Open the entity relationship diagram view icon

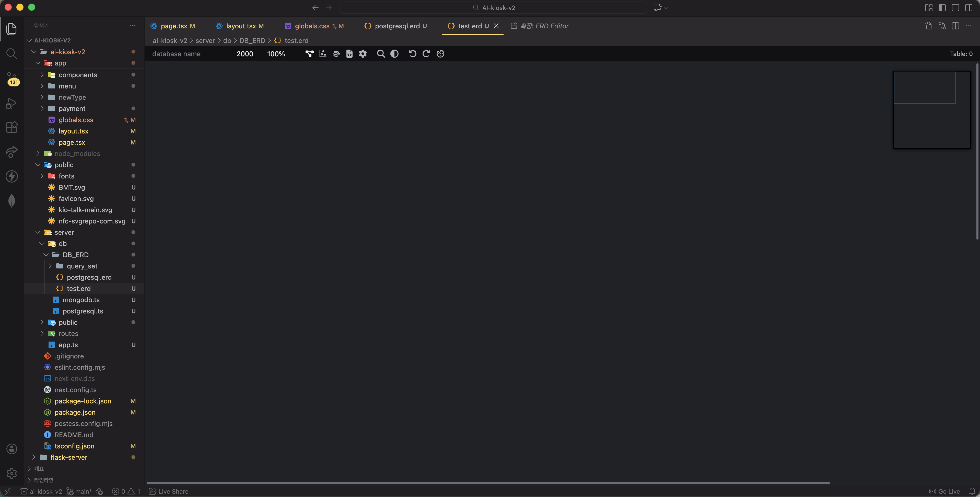click(x=309, y=54)
